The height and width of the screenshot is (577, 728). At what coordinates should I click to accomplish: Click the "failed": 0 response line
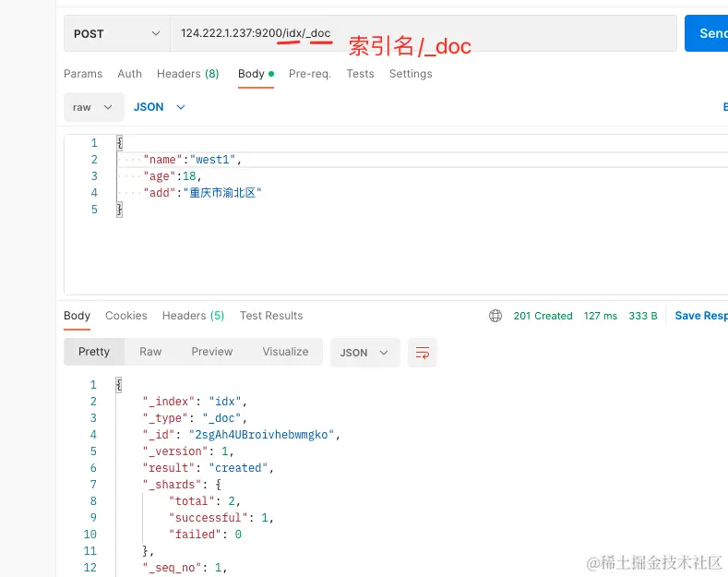tap(205, 535)
